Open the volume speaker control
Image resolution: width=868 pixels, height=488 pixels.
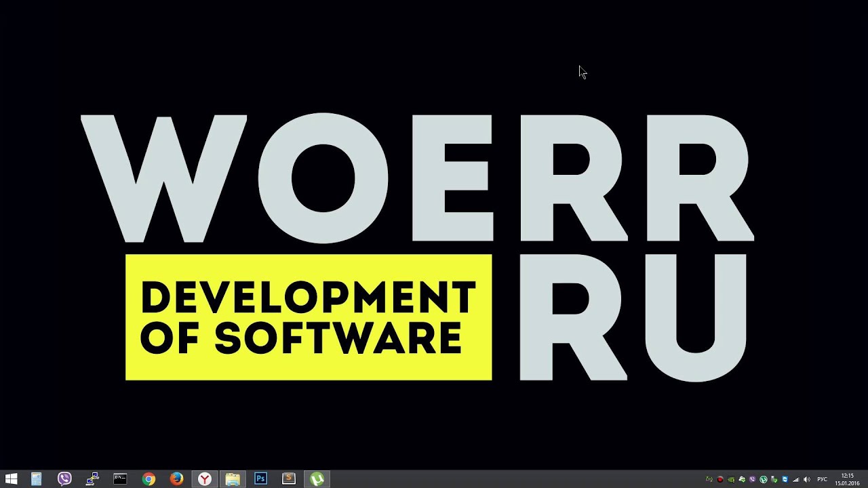coord(807,480)
